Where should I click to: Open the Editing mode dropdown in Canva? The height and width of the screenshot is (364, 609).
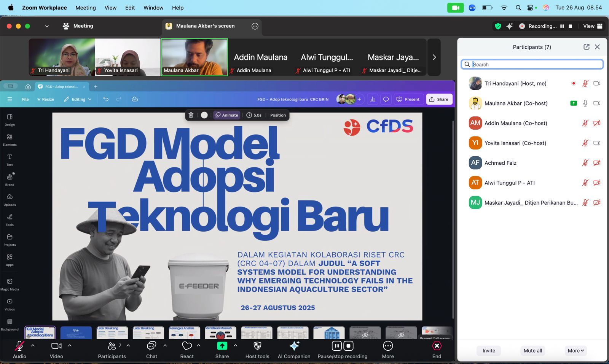point(78,99)
